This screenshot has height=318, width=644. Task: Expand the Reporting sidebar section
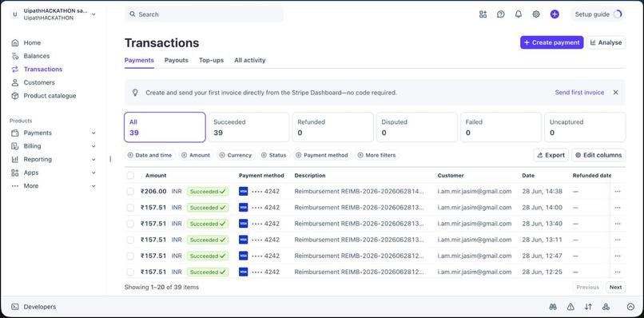coord(93,160)
